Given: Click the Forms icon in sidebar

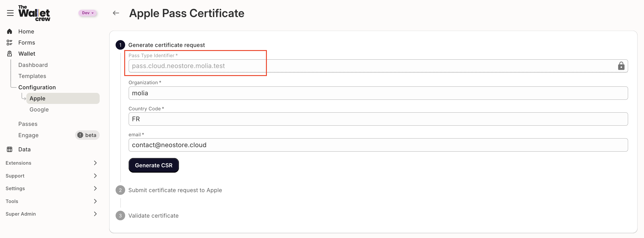Looking at the screenshot, I should pyautogui.click(x=10, y=42).
